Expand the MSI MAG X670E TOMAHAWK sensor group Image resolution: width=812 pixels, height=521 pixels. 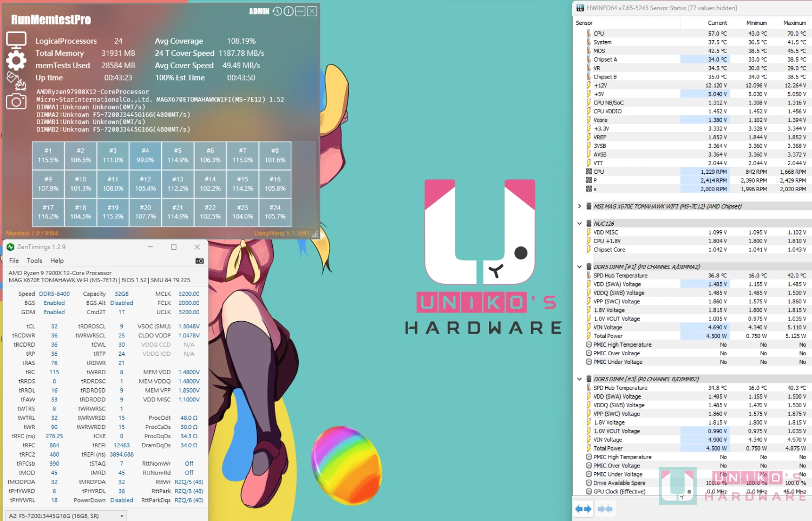click(x=579, y=206)
